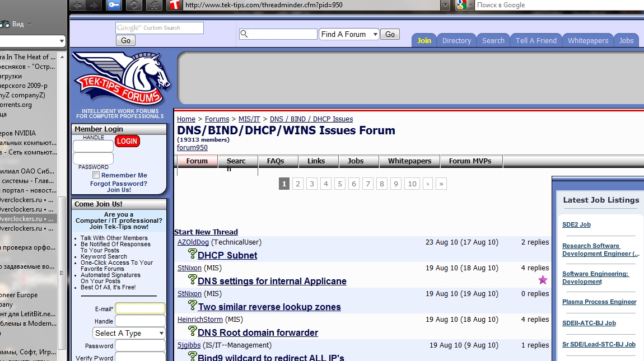This screenshot has height=361, width=644.
Task: Click MIS/IT breadcrumb link
Action: [x=249, y=119]
